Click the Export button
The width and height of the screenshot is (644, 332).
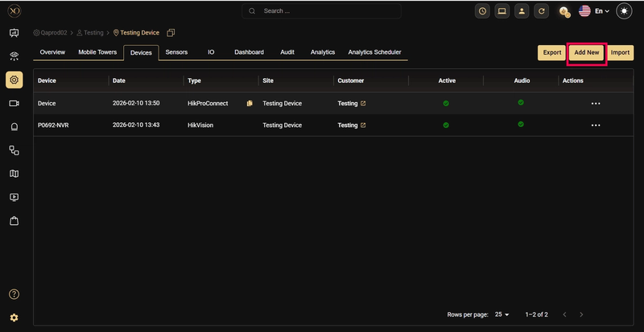click(552, 52)
